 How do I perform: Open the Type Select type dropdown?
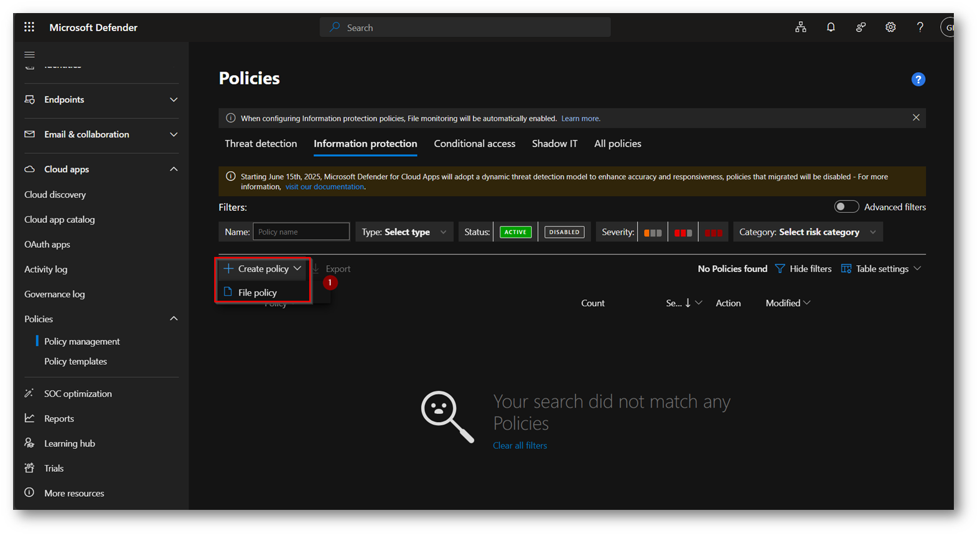404,232
